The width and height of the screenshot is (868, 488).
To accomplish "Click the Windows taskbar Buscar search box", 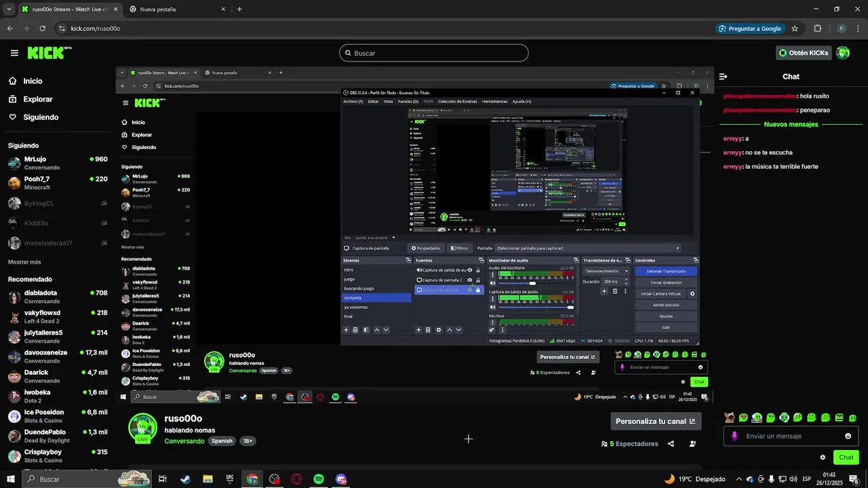I will (x=87, y=479).
